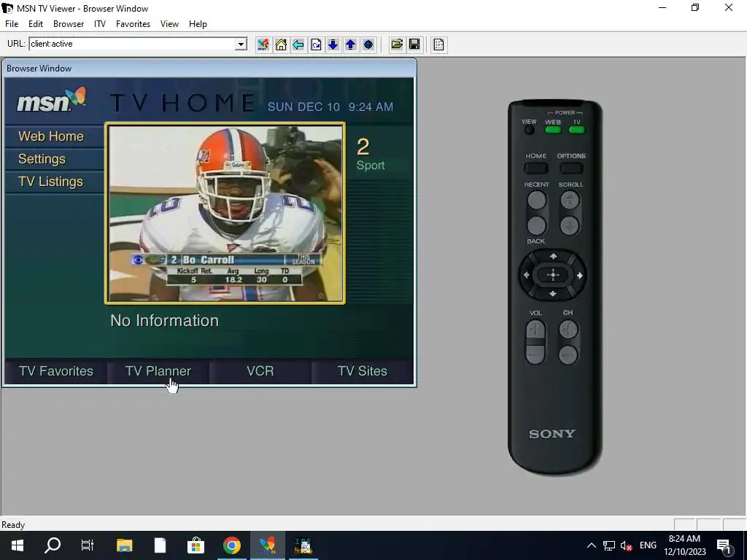Click the remote's VIEW button
The width and height of the screenshot is (747, 560).
click(x=529, y=130)
